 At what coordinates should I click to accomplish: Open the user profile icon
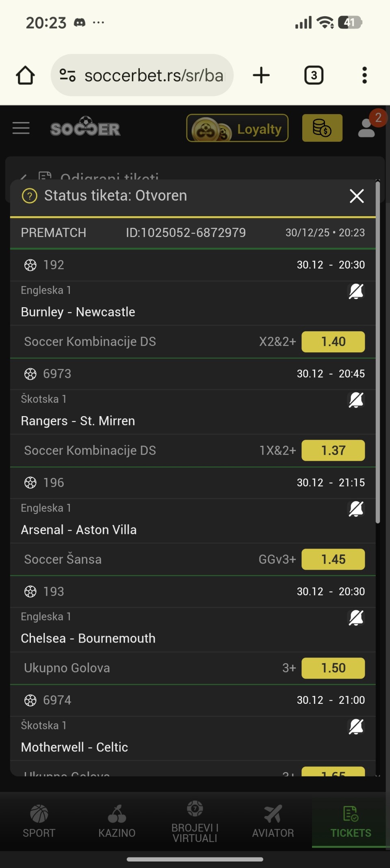tap(367, 128)
